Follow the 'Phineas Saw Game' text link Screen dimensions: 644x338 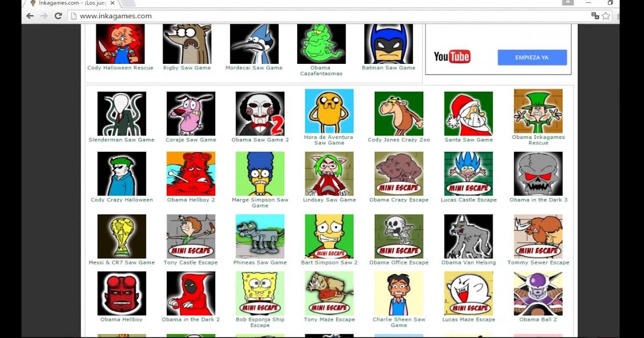point(260,263)
